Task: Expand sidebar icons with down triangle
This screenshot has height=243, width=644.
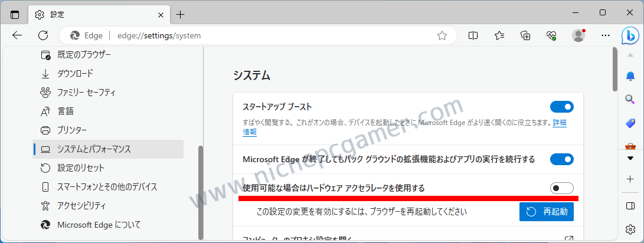Action: 630,159
